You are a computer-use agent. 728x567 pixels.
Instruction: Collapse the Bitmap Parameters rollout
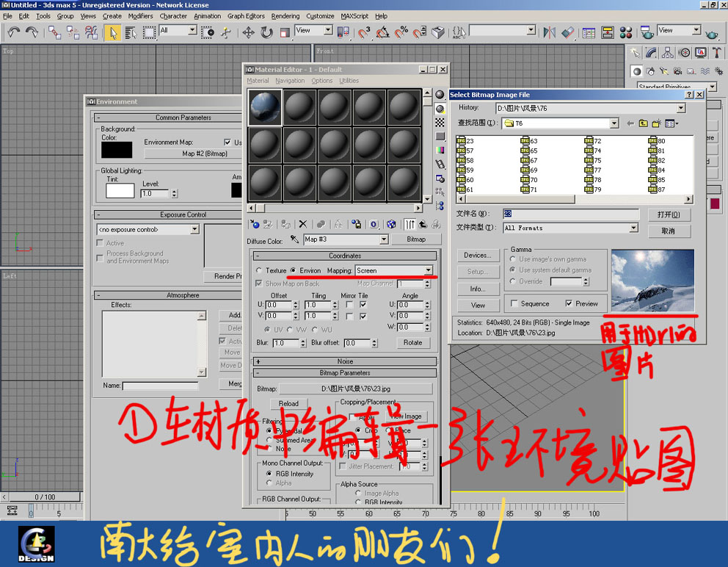(x=345, y=372)
